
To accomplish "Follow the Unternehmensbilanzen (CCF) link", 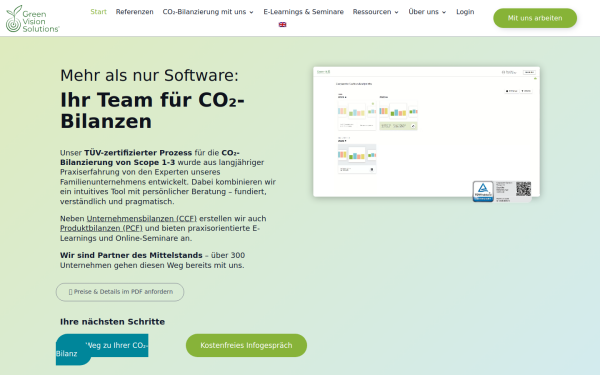I will click(142, 218).
